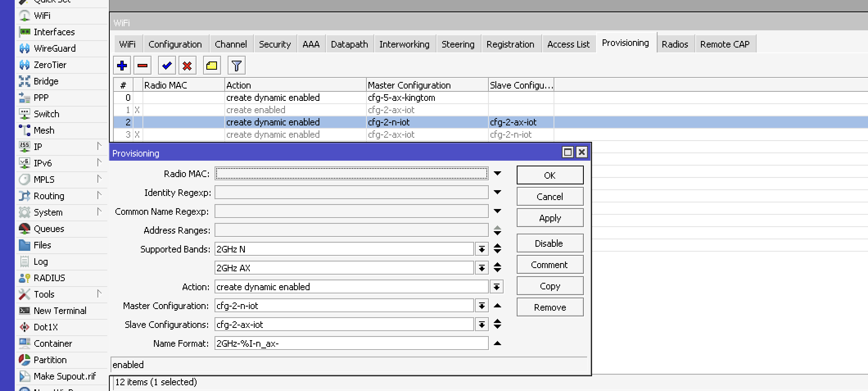Add or remove Address Ranges entry stepper
The image size is (868, 391).
497,230
